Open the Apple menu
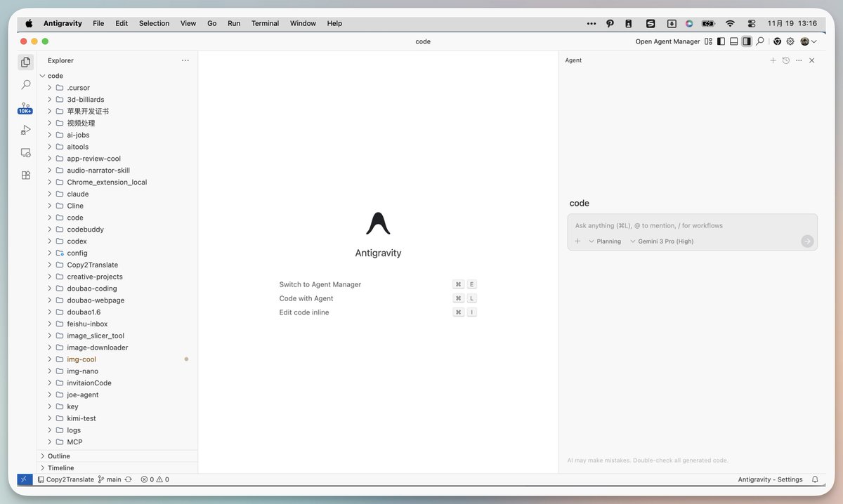 [x=30, y=23]
